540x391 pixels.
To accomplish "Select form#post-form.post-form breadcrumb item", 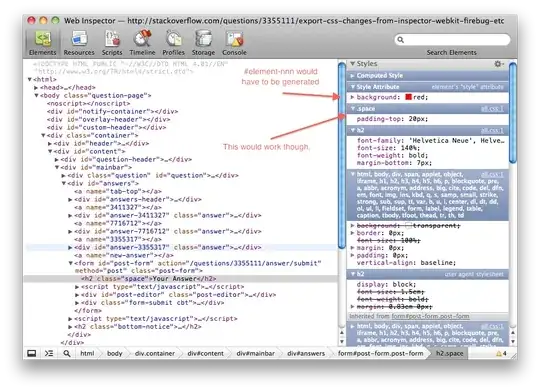I will pyautogui.click(x=381, y=353).
